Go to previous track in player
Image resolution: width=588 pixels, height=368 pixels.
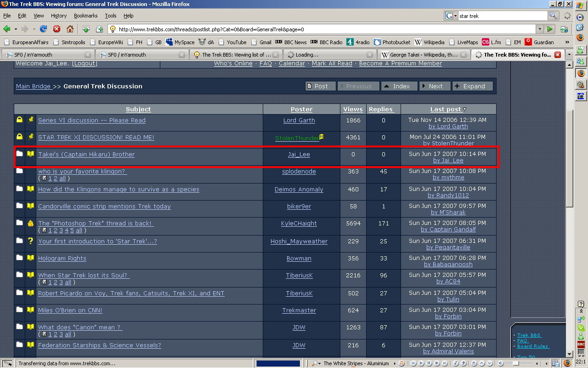click(x=413, y=363)
